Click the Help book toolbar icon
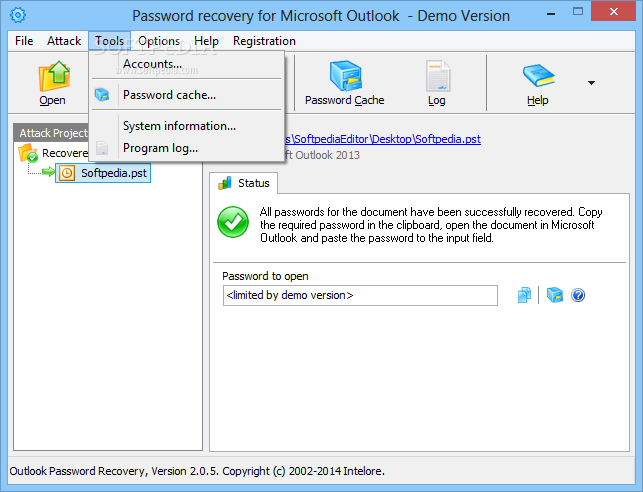This screenshot has height=492, width=643. click(x=538, y=76)
